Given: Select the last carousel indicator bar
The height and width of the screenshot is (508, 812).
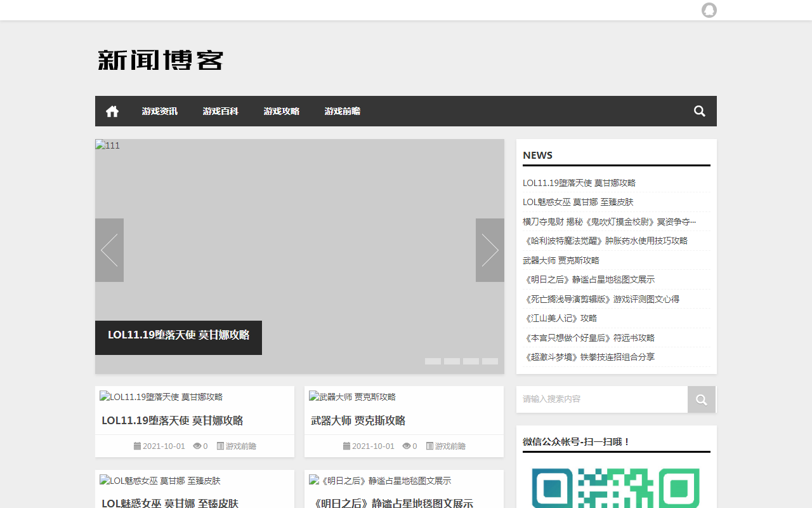Looking at the screenshot, I should click(x=490, y=361).
